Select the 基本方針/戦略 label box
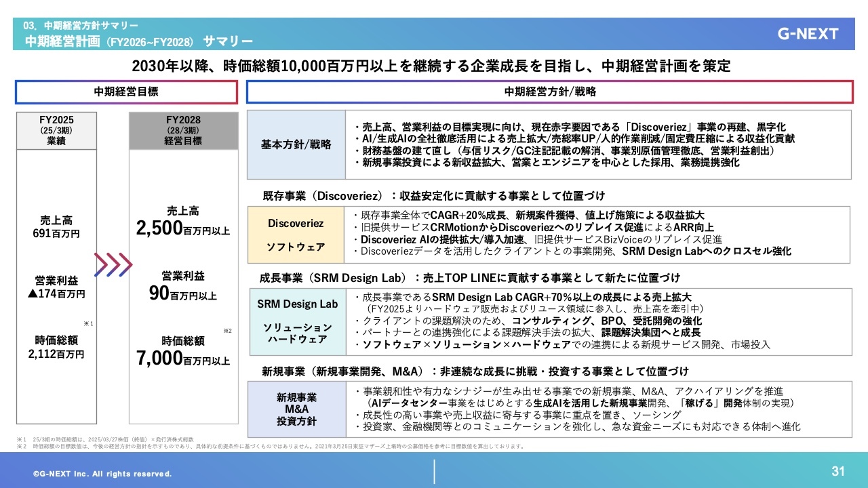Screen dimensions: 868x488 pyautogui.click(x=296, y=144)
